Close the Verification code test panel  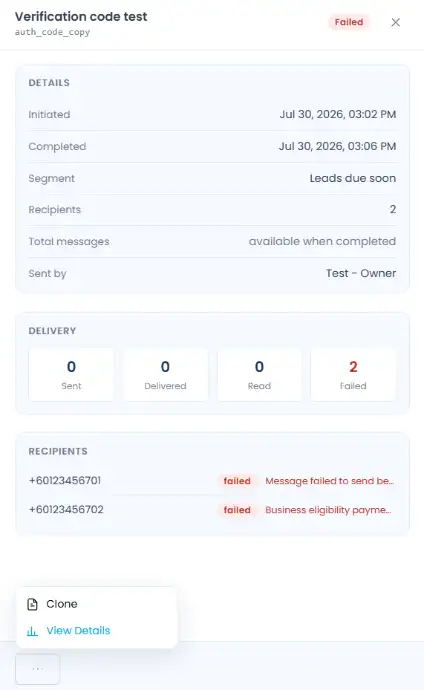click(395, 22)
